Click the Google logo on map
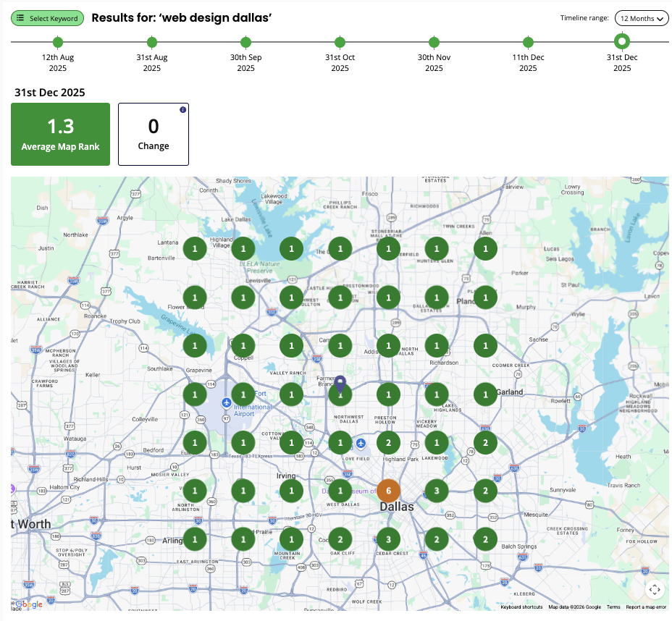The width and height of the screenshot is (672, 621). click(x=29, y=604)
